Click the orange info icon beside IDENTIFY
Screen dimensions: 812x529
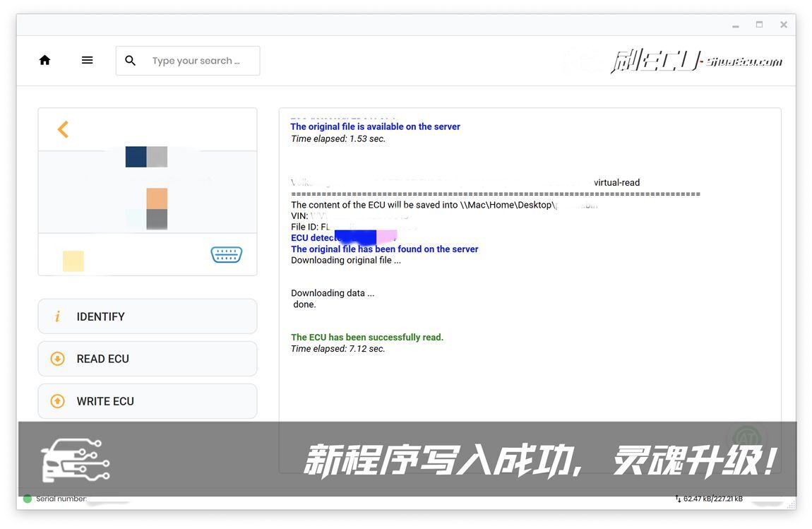click(58, 316)
